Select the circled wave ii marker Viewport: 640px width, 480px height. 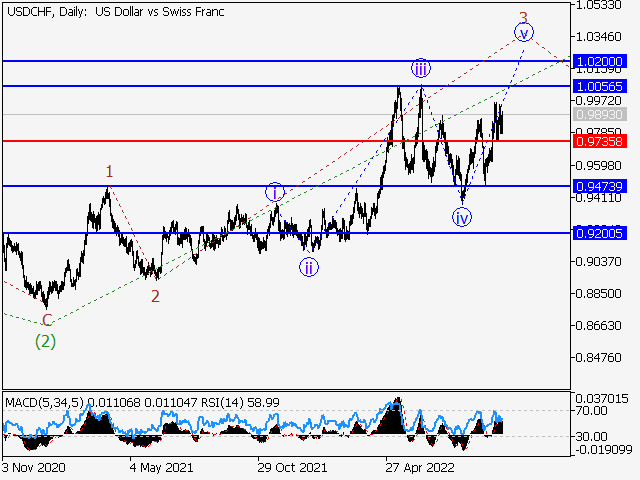(309, 268)
